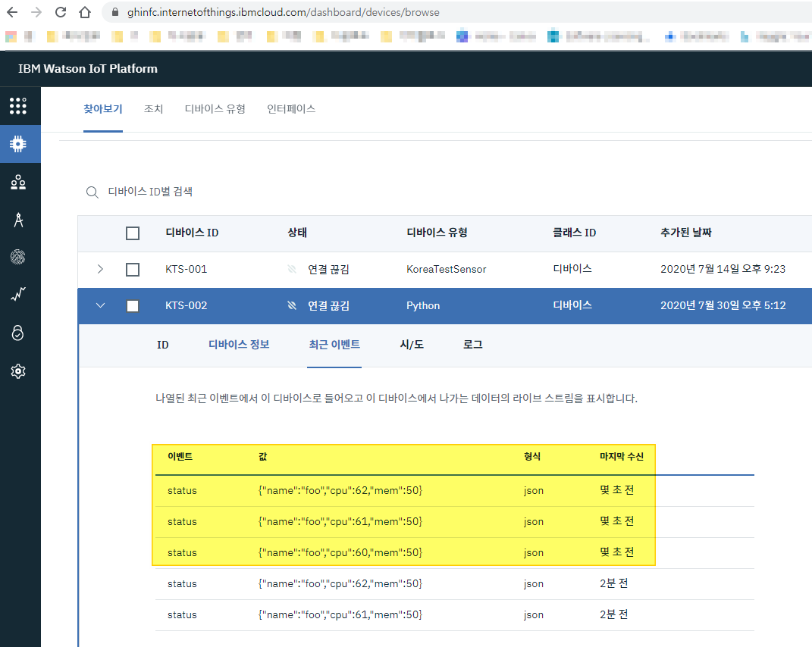Click the 디바이스 ID별 검색 search field
The image size is (812, 647).
click(150, 192)
